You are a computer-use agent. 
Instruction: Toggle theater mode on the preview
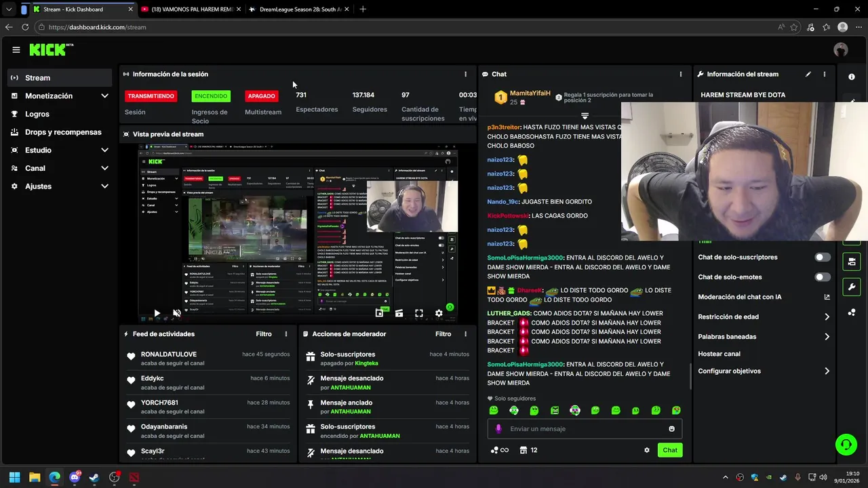(399, 313)
